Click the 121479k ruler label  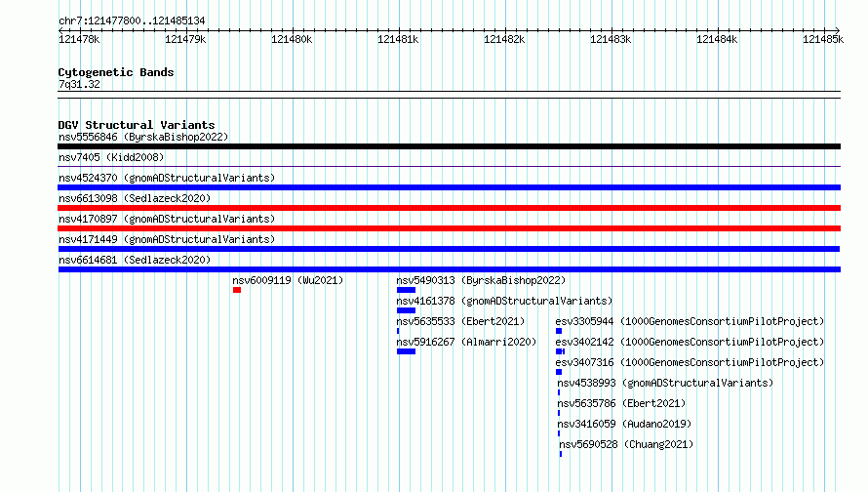[185, 39]
